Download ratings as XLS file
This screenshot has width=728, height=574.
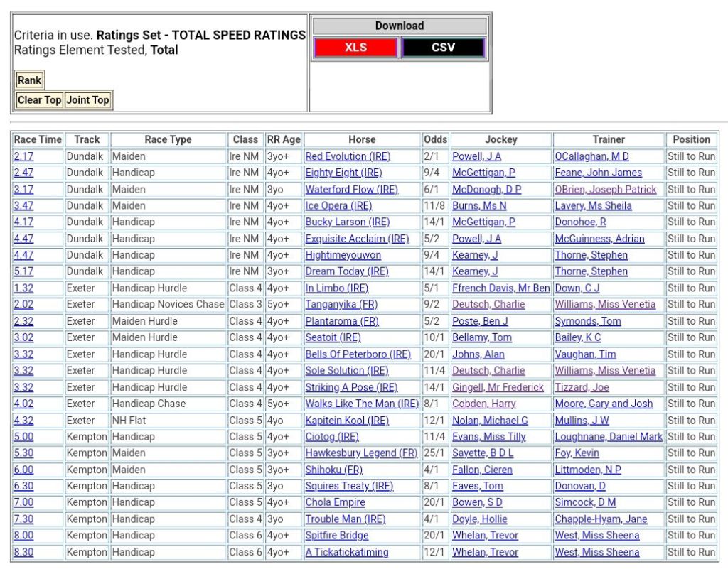[355, 48]
